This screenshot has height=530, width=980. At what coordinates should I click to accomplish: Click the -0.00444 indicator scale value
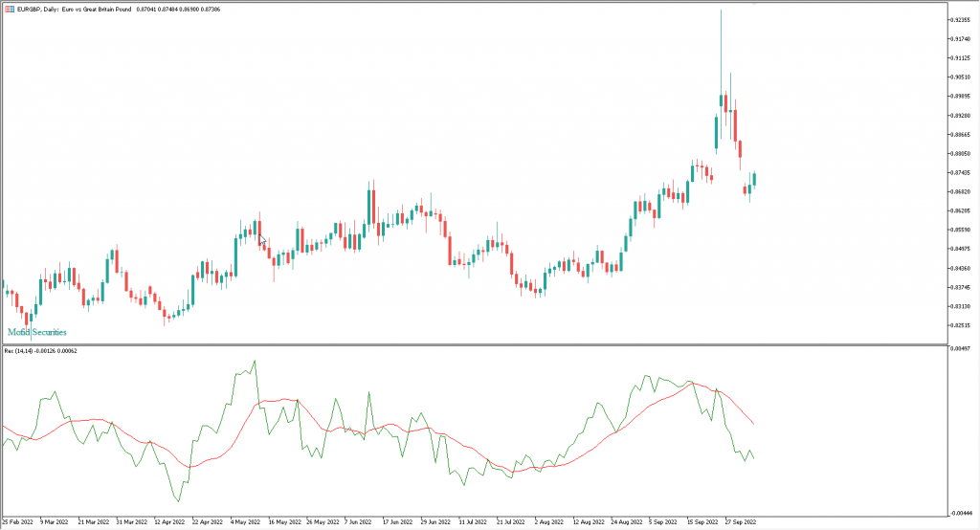click(958, 511)
